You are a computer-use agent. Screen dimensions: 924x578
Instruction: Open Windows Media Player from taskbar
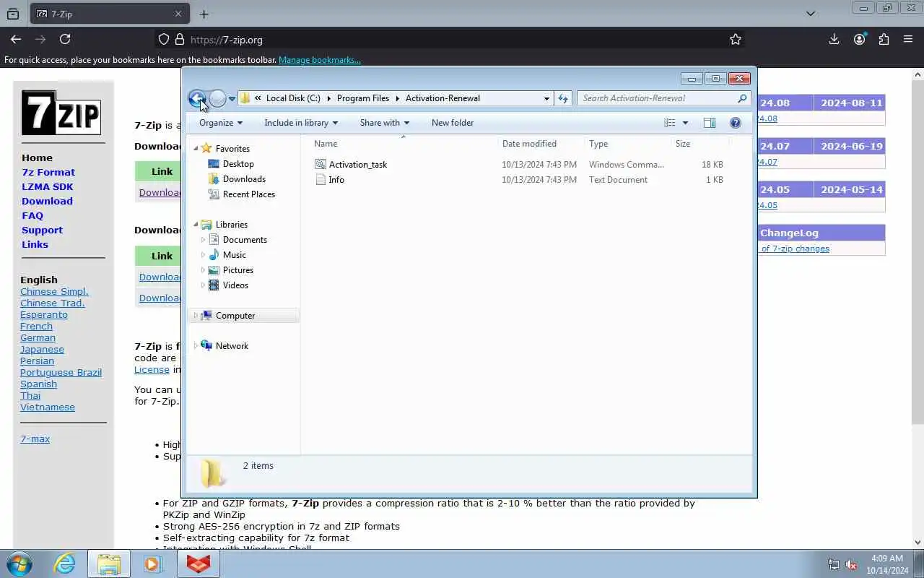[152, 564]
